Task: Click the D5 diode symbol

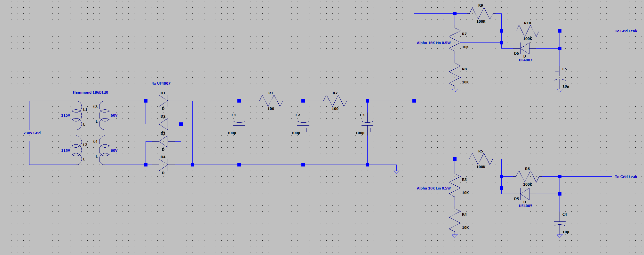Action: point(525,194)
